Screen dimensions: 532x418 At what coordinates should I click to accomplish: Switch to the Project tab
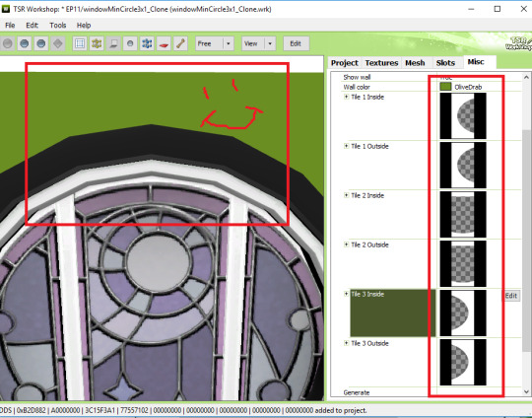click(345, 63)
